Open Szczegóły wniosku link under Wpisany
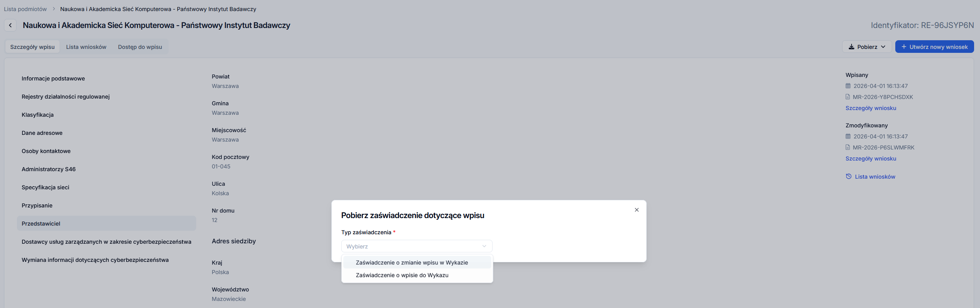The width and height of the screenshot is (980, 308). tap(870, 108)
